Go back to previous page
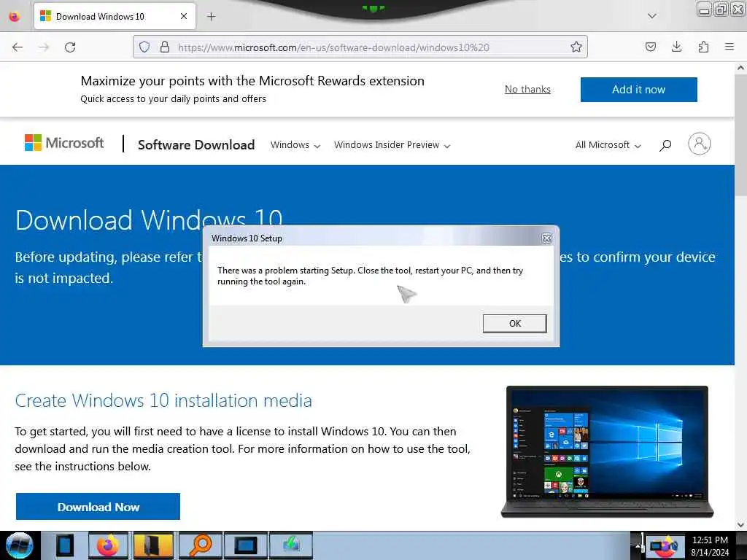Screen dimensions: 747x560 tap(18, 47)
